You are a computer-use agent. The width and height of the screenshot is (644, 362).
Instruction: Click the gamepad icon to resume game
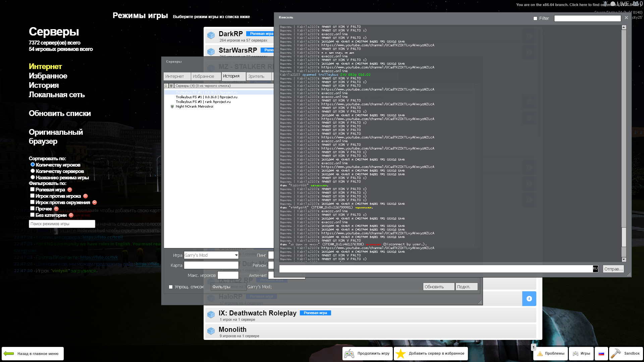(349, 354)
